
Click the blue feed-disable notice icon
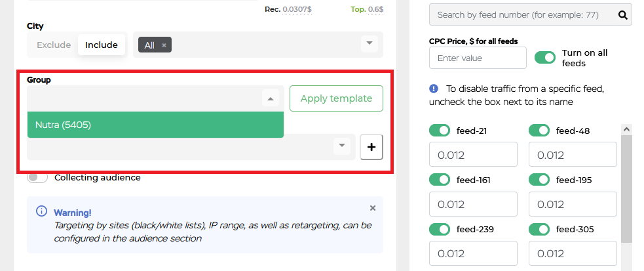click(x=434, y=89)
